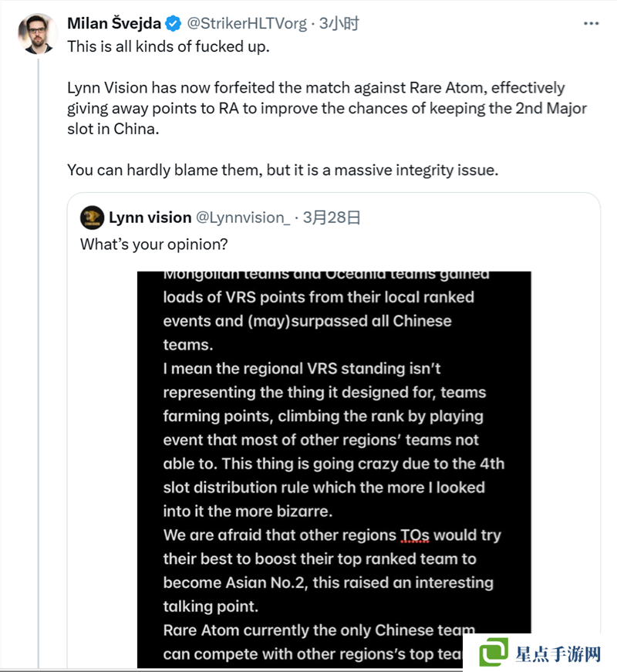Click the 3小时 tweet timestamp
This screenshot has width=617, height=672.
point(339,24)
